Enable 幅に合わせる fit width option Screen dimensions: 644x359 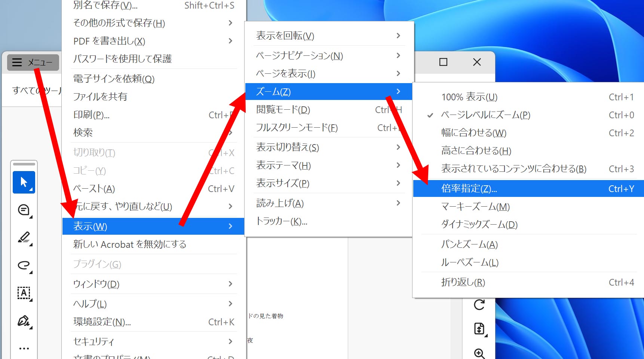click(x=473, y=133)
